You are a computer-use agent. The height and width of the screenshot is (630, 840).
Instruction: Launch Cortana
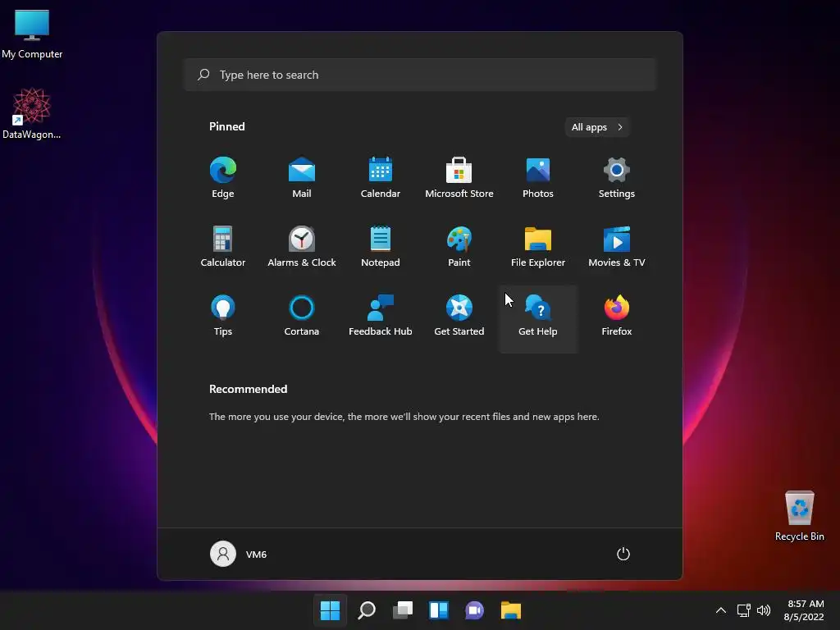(x=302, y=316)
